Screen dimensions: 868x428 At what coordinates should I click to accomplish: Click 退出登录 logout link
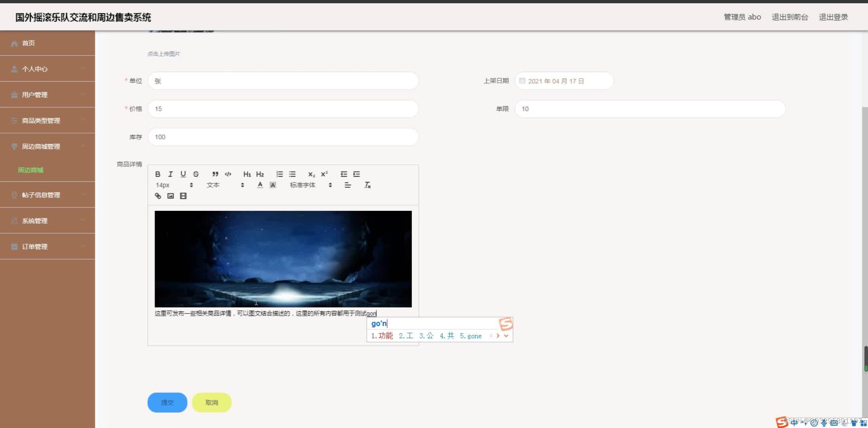tap(833, 17)
